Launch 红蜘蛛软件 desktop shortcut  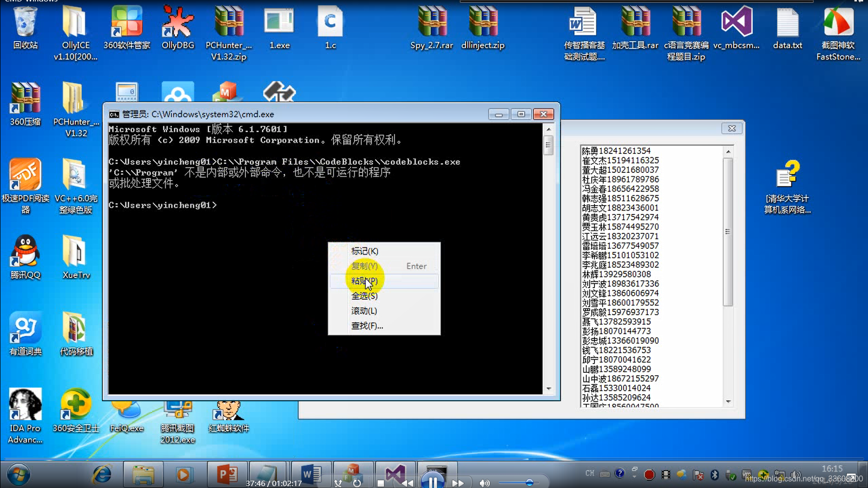point(228,416)
